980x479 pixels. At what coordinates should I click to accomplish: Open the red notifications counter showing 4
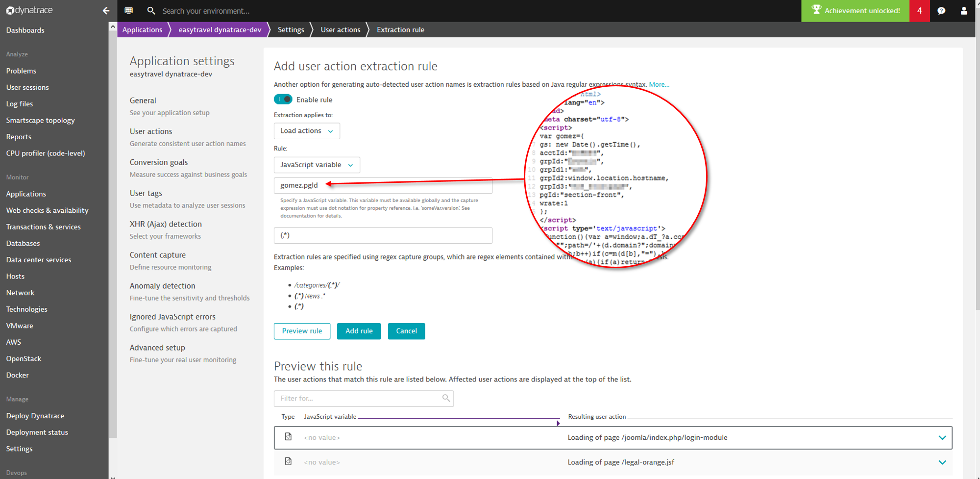pyautogui.click(x=920, y=10)
